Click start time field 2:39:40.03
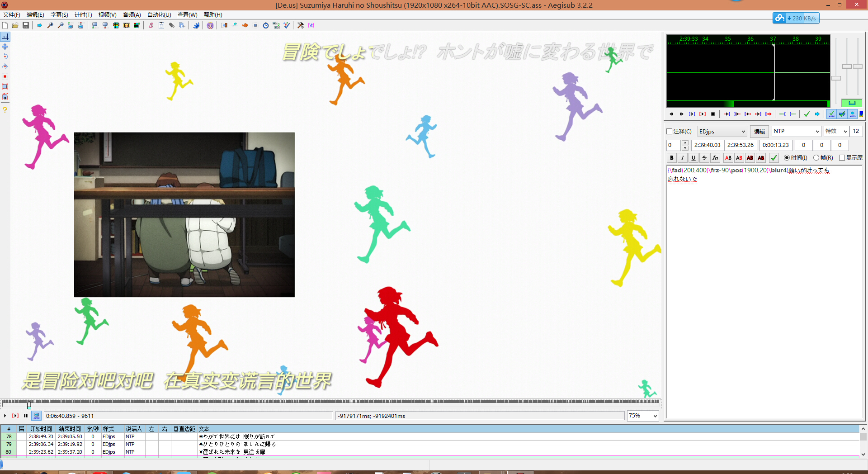Screen dimensions: 868x474 (708, 145)
